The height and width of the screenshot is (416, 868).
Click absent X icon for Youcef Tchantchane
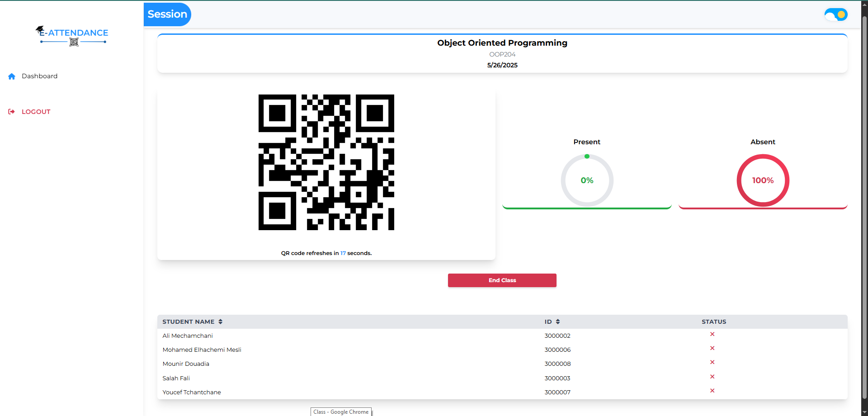712,391
